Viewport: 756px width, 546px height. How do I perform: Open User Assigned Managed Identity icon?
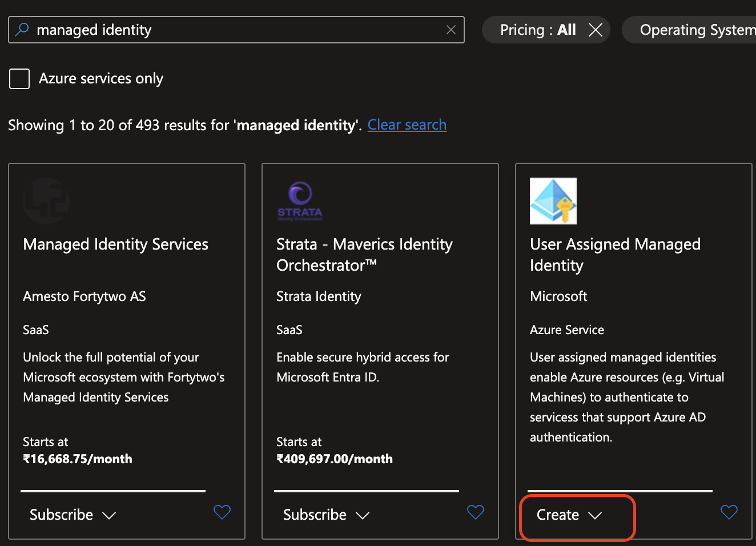click(x=553, y=201)
